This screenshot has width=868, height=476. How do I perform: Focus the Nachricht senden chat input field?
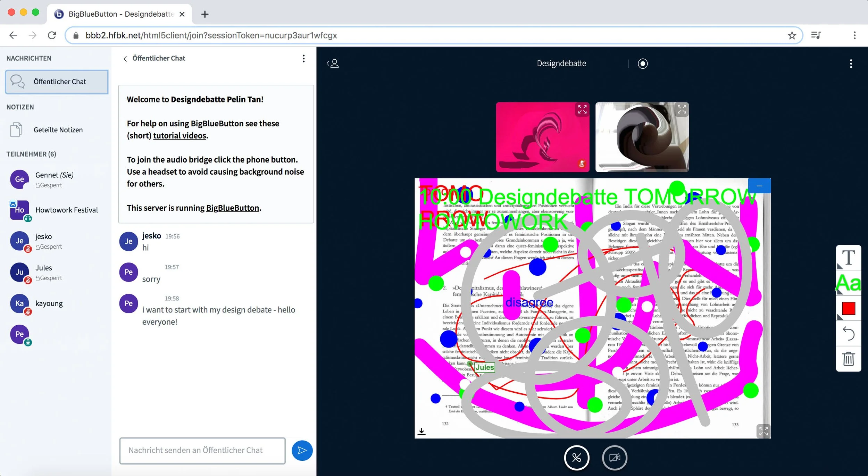click(202, 450)
